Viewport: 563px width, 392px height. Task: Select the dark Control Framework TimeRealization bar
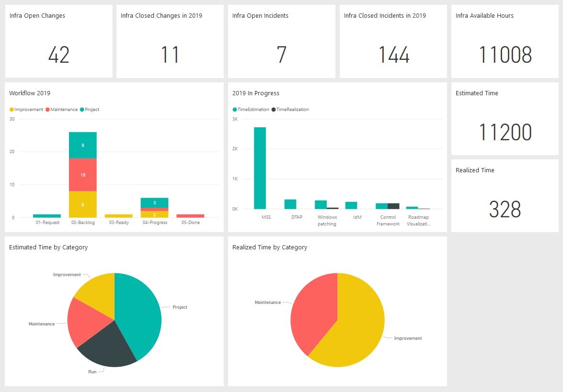(393, 206)
